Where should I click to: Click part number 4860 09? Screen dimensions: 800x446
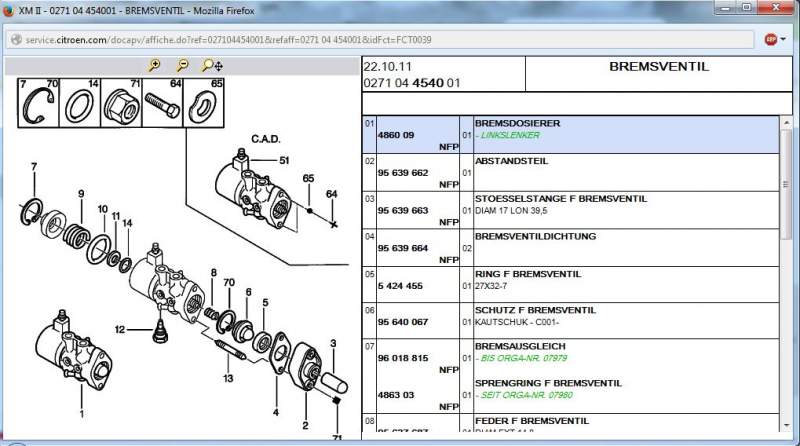pyautogui.click(x=396, y=135)
